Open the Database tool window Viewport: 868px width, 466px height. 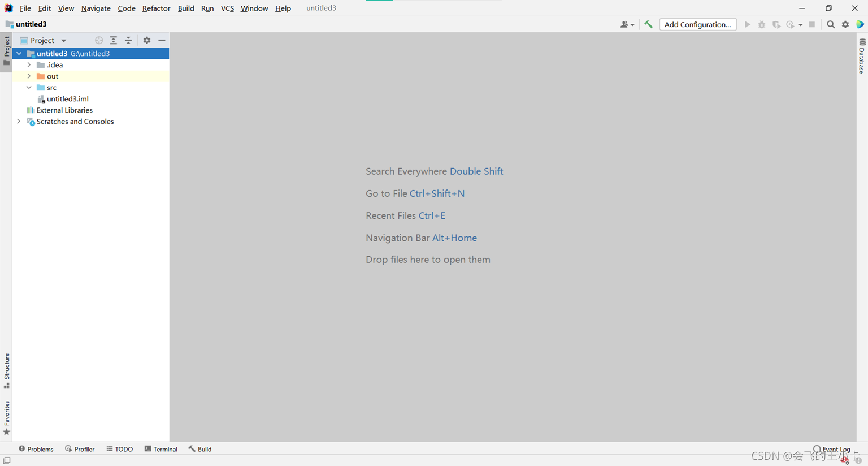pos(862,56)
